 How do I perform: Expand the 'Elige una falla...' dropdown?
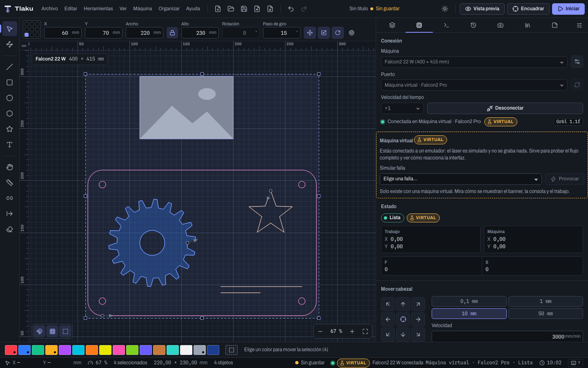click(461, 179)
